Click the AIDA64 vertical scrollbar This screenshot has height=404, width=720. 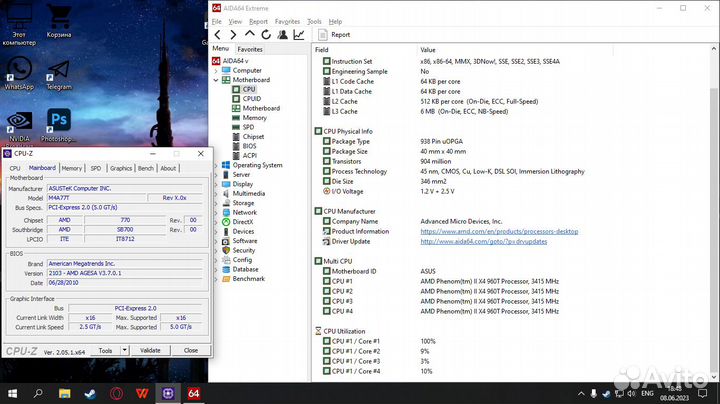pos(714,212)
